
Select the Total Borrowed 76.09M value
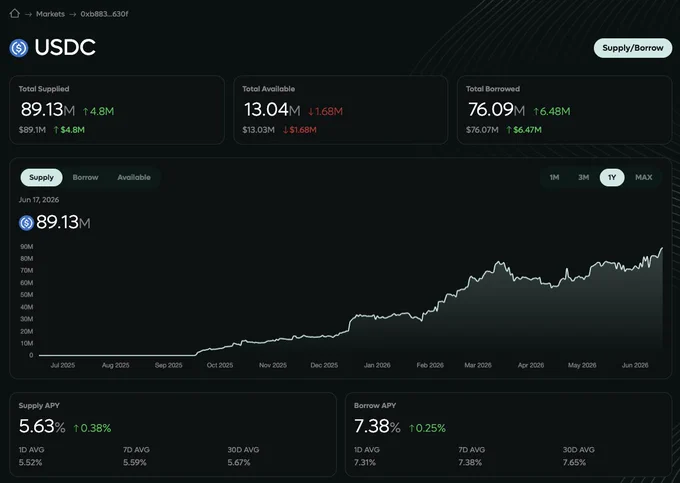coord(497,110)
